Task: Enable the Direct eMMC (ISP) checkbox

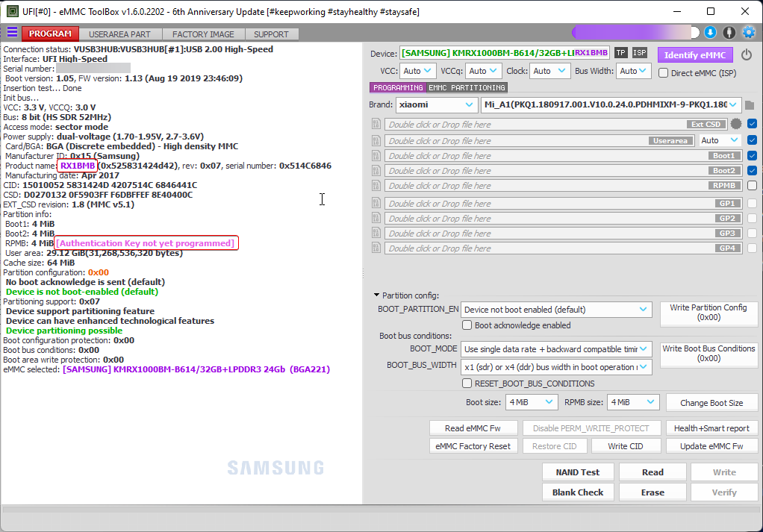Action: coord(664,73)
